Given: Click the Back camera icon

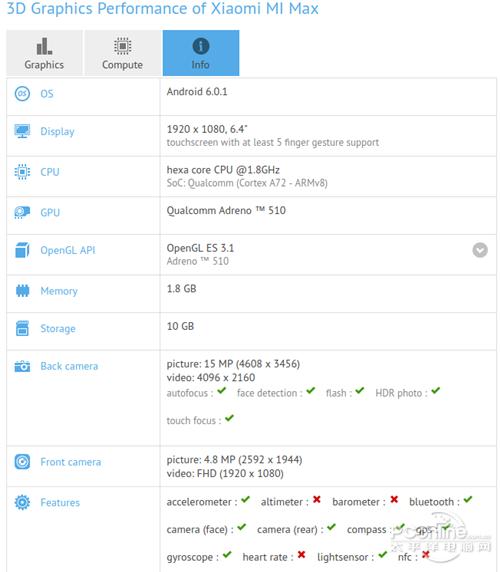Looking at the screenshot, I should coord(22,366).
